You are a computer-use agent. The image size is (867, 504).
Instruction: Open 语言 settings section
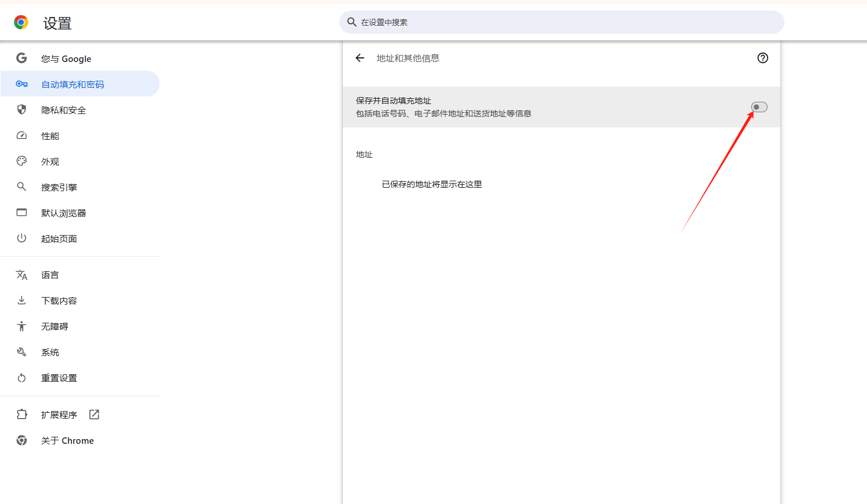pos(80,275)
